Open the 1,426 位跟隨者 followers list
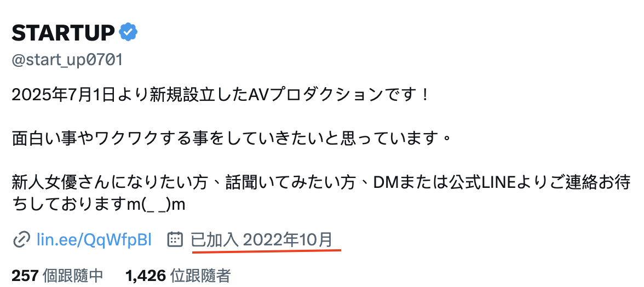This screenshot has height=287, width=644. (x=179, y=276)
